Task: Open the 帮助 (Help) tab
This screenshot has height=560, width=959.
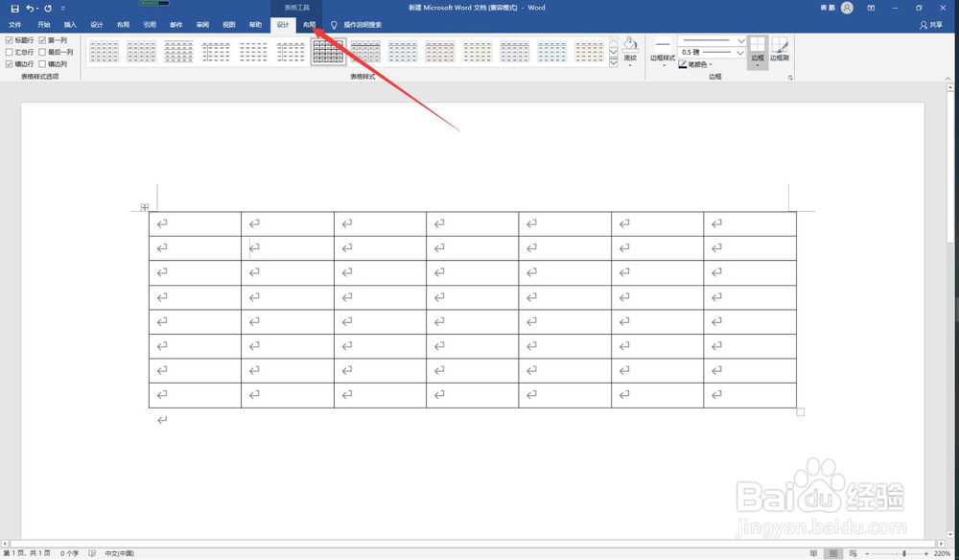Action: 255,25
